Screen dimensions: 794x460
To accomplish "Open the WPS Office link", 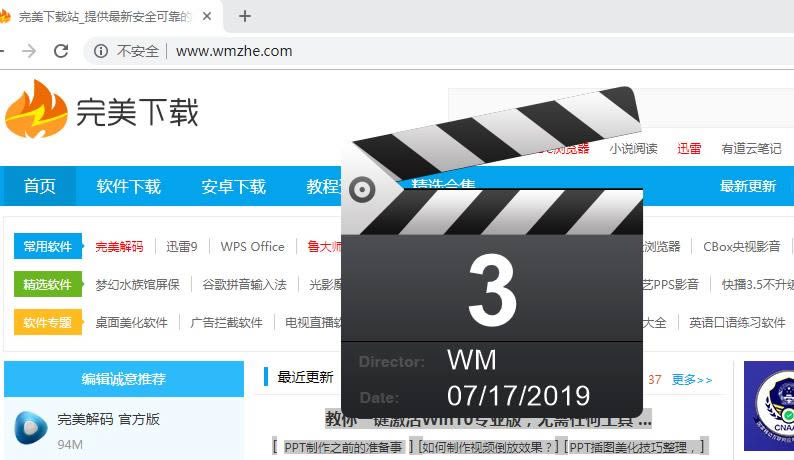I will (252, 247).
